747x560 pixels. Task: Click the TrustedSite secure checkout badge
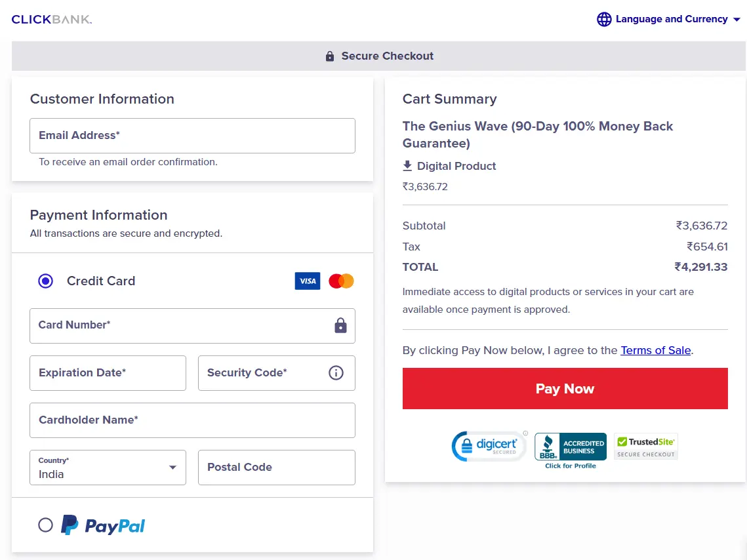click(x=646, y=447)
